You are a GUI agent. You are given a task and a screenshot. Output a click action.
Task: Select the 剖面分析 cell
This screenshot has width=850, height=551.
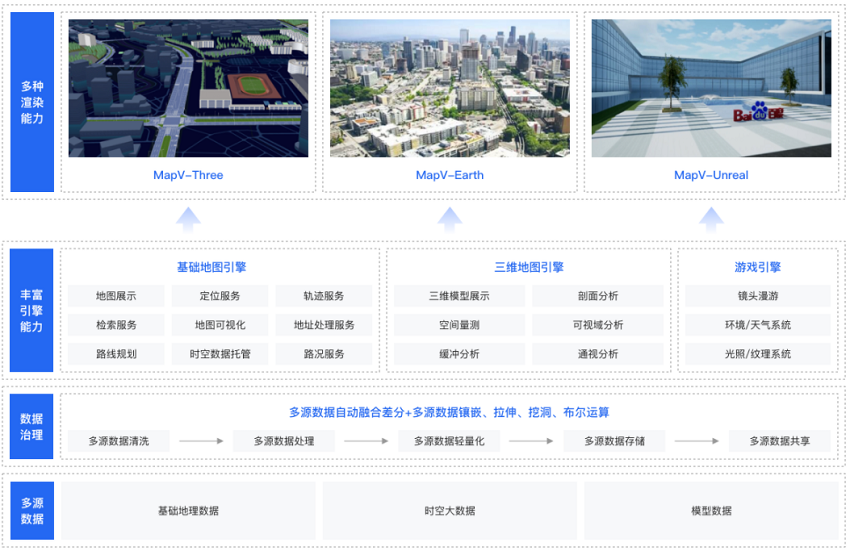(597, 296)
